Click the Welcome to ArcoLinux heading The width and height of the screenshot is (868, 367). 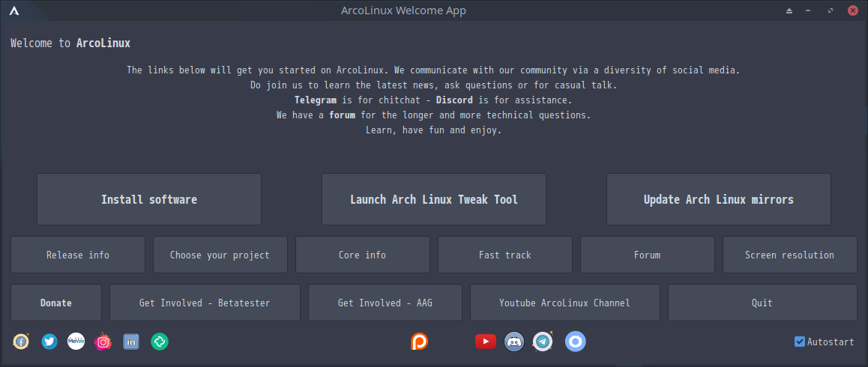(70, 43)
